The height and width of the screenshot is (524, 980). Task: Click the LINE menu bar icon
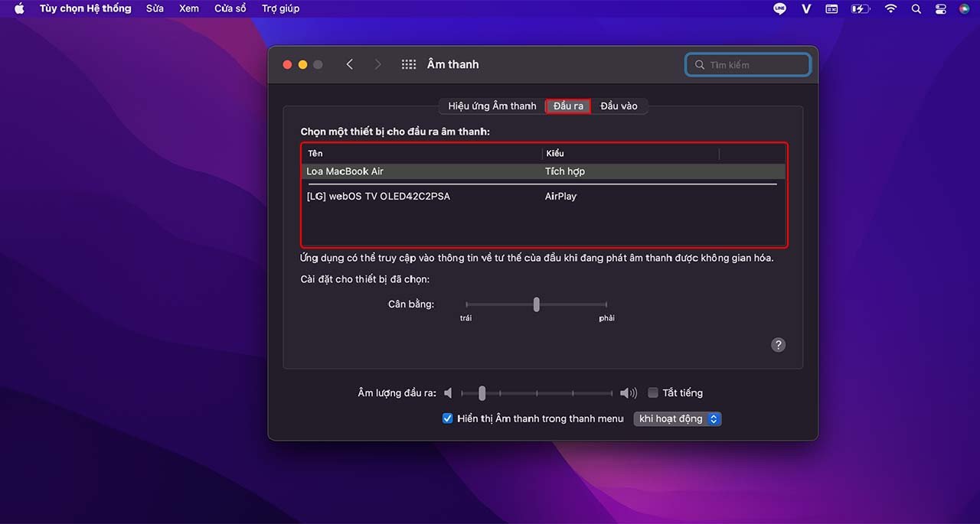[x=780, y=8]
